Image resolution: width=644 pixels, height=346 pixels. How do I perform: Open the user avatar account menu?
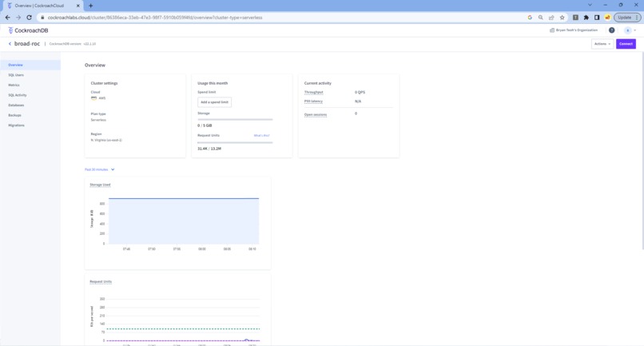630,30
